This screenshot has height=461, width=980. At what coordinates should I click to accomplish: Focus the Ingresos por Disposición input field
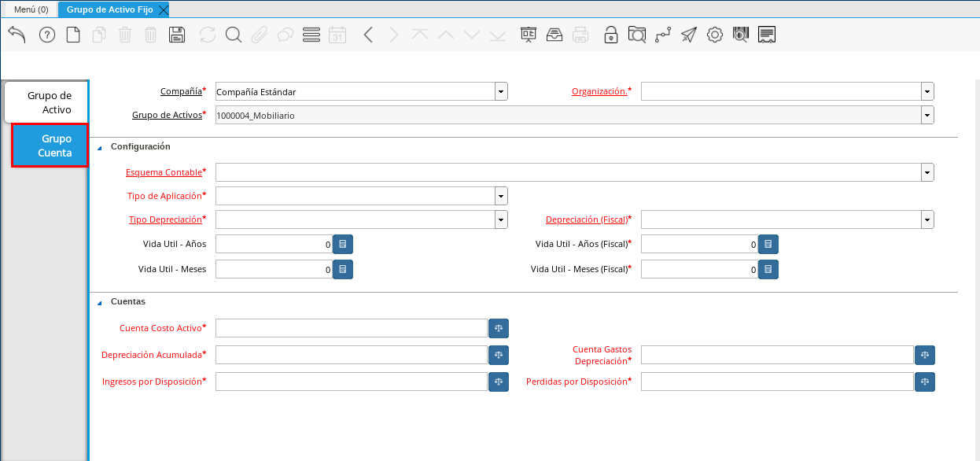coord(352,382)
